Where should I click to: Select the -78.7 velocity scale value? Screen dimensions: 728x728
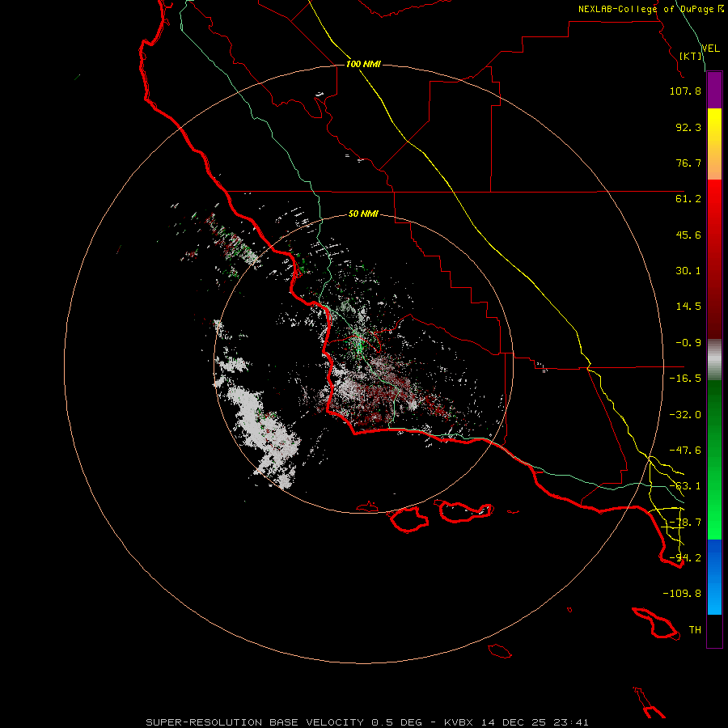pyautogui.click(x=685, y=523)
